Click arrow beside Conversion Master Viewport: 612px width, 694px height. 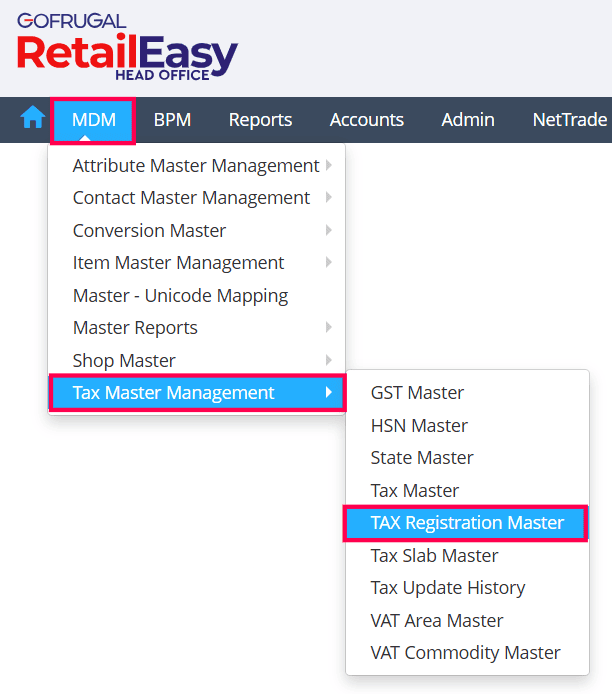click(328, 230)
